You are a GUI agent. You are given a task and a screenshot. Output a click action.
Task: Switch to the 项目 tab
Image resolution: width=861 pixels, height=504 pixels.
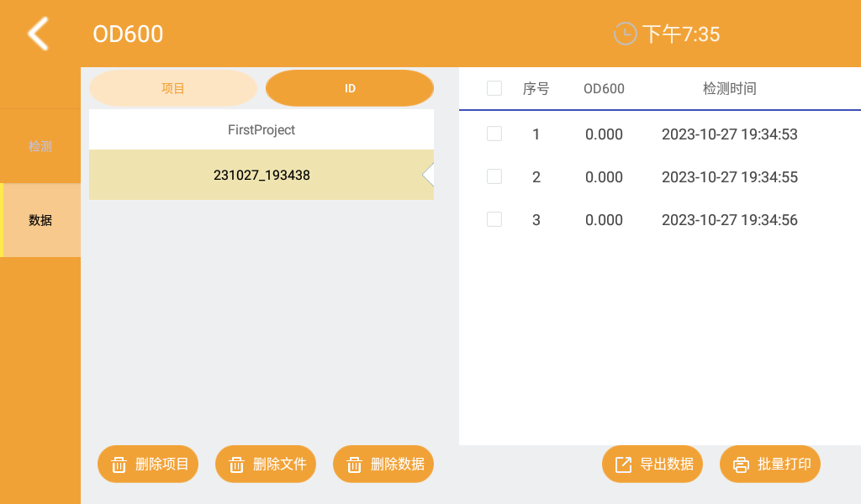pyautogui.click(x=172, y=87)
